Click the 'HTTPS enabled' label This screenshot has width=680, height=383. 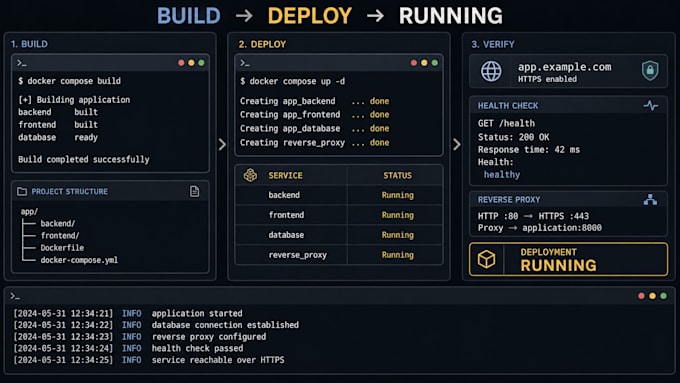(547, 79)
